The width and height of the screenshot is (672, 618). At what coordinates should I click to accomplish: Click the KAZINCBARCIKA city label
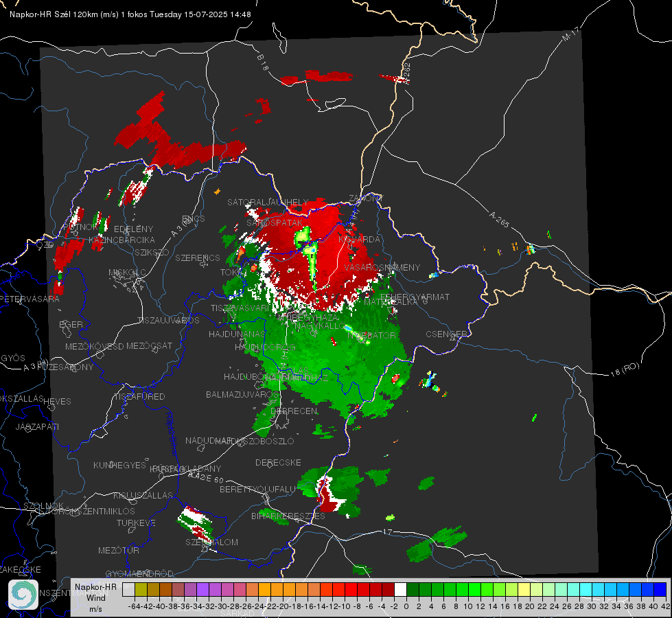(121, 240)
